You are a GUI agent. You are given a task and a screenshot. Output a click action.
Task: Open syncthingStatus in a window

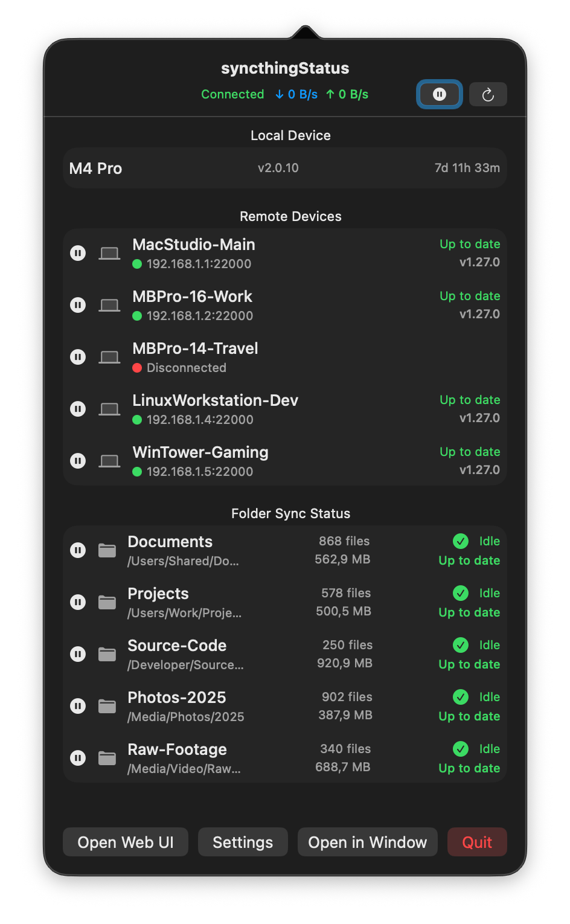point(367,842)
